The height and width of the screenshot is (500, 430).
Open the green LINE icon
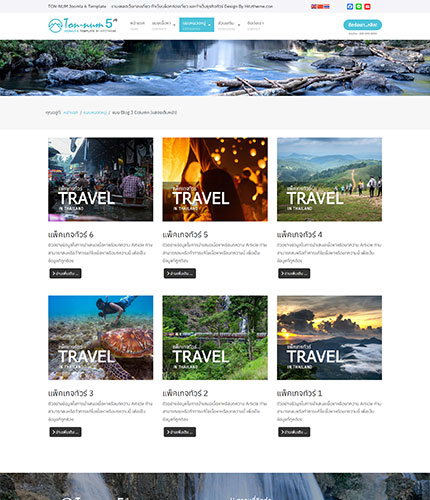[359, 6]
